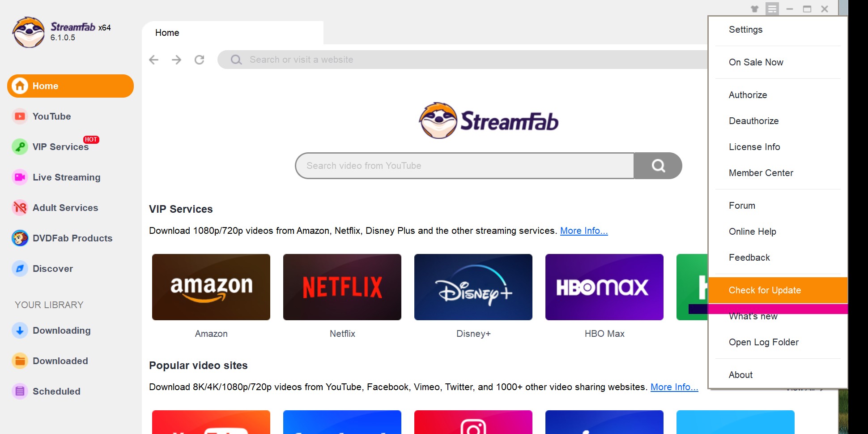Click the VIP Services sidebar label

(x=61, y=147)
